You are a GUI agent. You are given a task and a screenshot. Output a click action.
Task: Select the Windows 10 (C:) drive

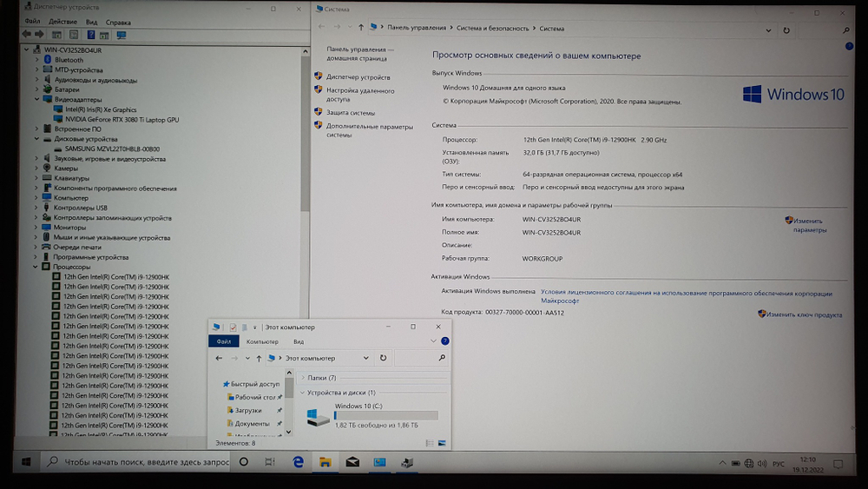coord(372,415)
